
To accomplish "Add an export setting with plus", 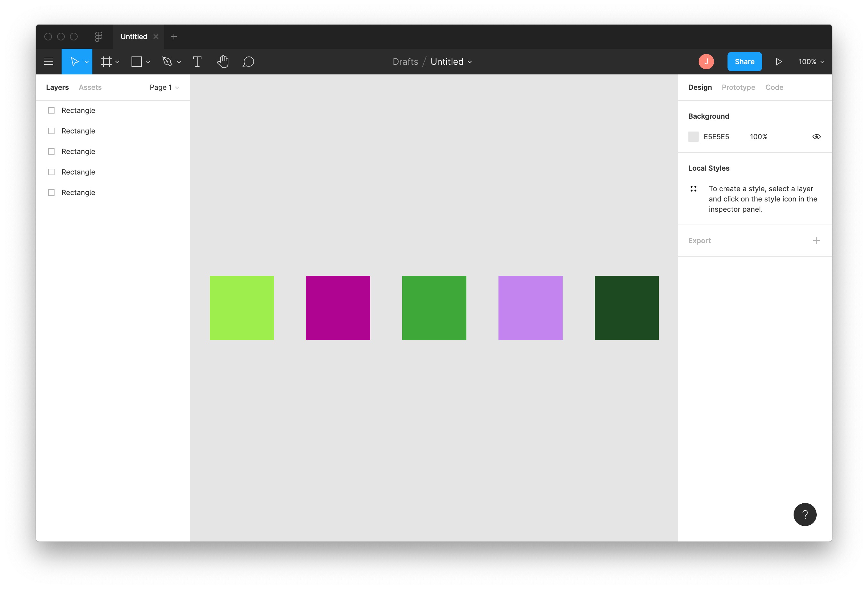I will (816, 241).
